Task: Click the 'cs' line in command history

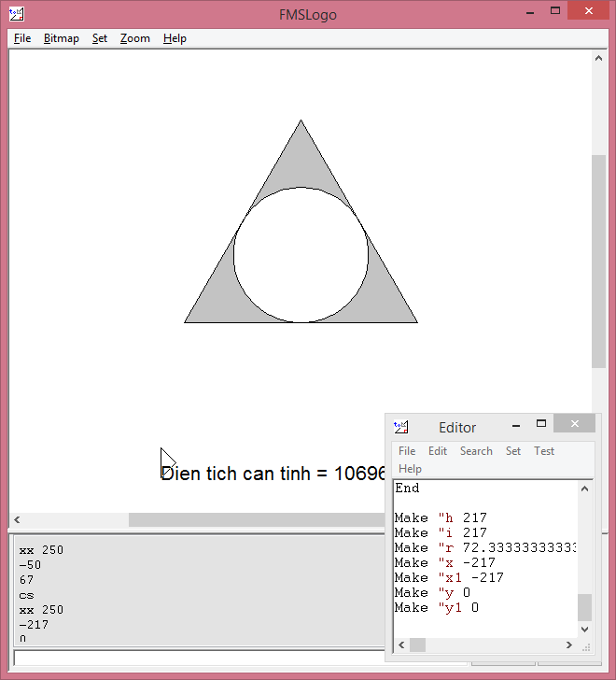Action: [26, 595]
